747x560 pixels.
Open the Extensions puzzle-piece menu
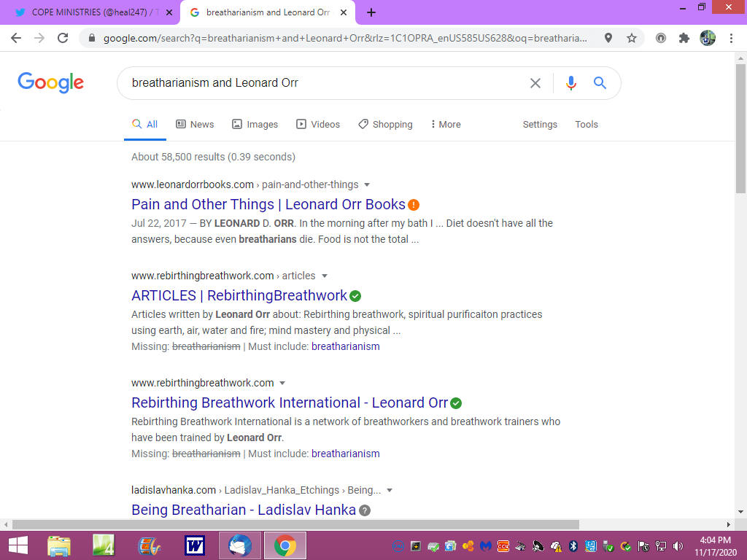(684, 38)
